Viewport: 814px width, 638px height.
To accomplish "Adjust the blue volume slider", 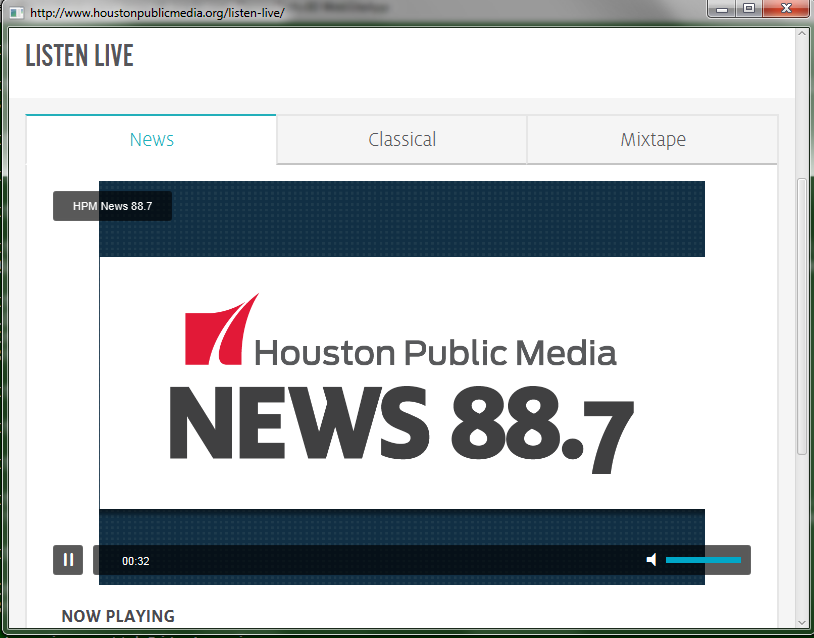I will pos(703,560).
